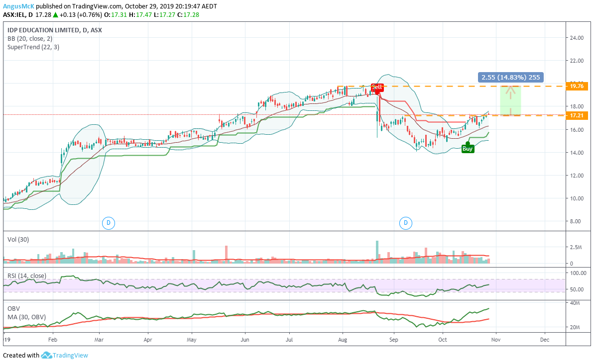Click the 16.00 price axis label
Image resolution: width=594 pixels, height=364 pixels.
click(577, 130)
